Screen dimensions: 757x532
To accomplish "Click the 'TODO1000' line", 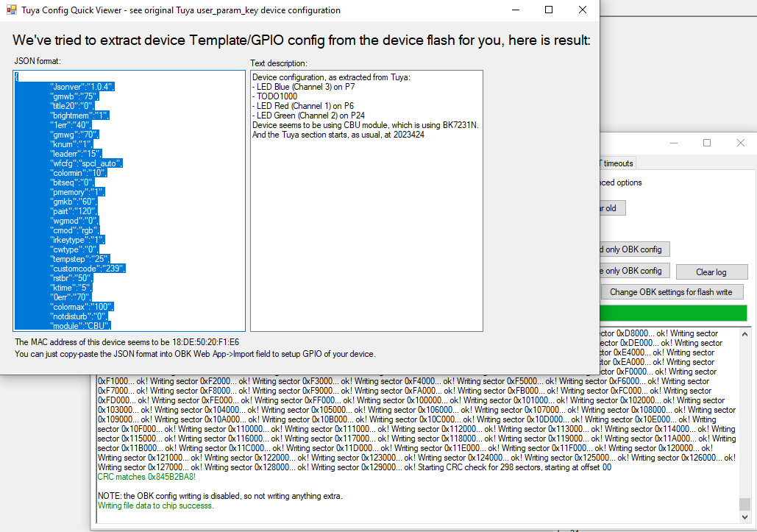I will coord(274,96).
